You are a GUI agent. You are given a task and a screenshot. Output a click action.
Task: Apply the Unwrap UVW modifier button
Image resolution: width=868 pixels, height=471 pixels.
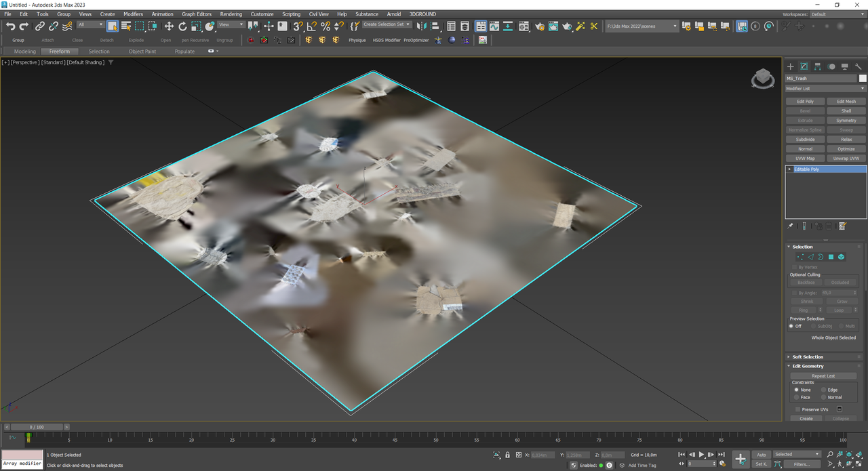(x=846, y=159)
